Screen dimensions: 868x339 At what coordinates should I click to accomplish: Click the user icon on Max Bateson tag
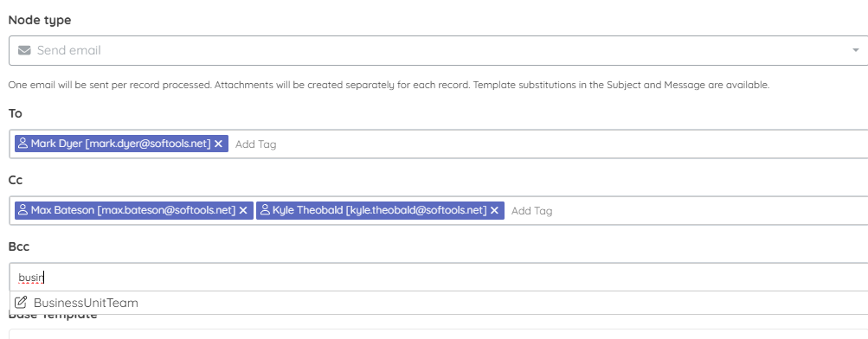(x=23, y=210)
